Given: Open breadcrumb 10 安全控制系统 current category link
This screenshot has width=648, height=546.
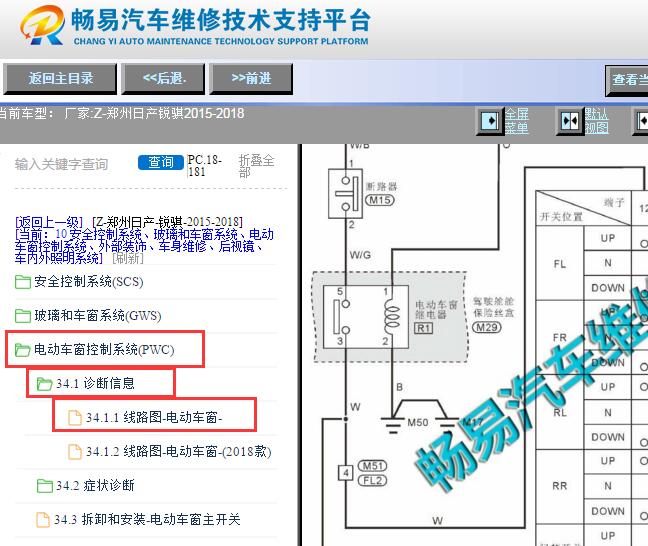Looking at the screenshot, I should [x=144, y=246].
